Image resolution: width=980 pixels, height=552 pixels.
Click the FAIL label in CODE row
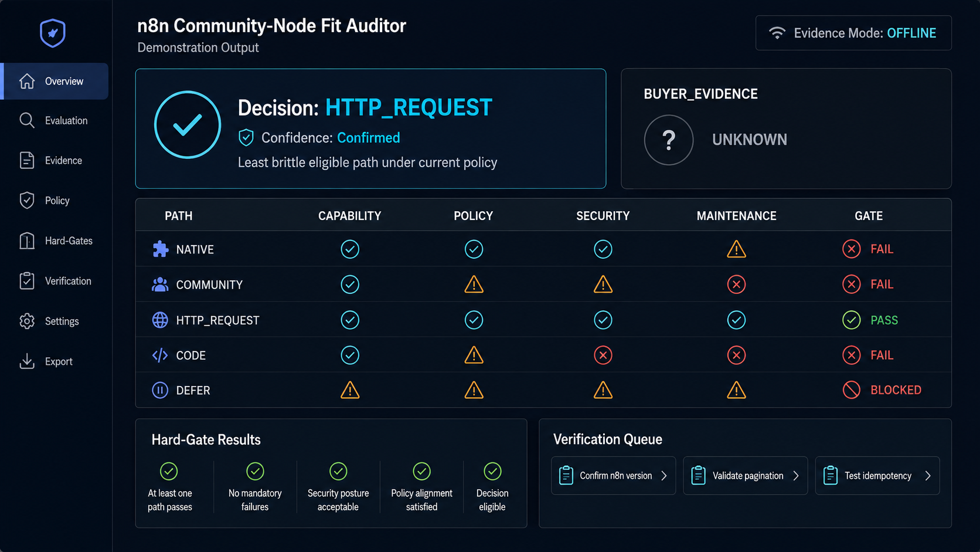(882, 355)
